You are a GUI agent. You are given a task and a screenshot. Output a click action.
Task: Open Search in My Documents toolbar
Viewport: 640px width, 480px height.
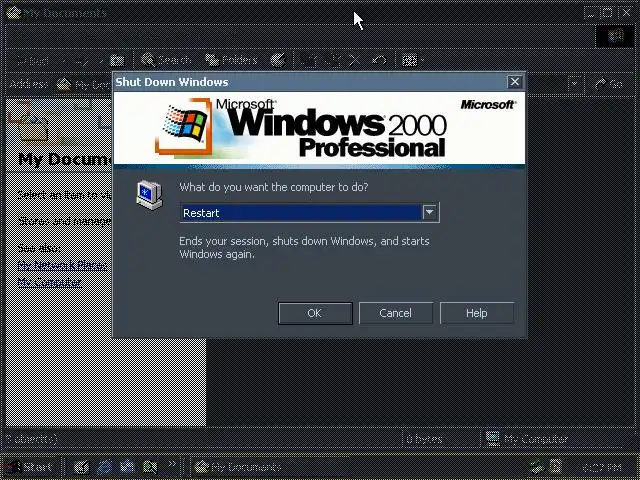[x=167, y=60]
